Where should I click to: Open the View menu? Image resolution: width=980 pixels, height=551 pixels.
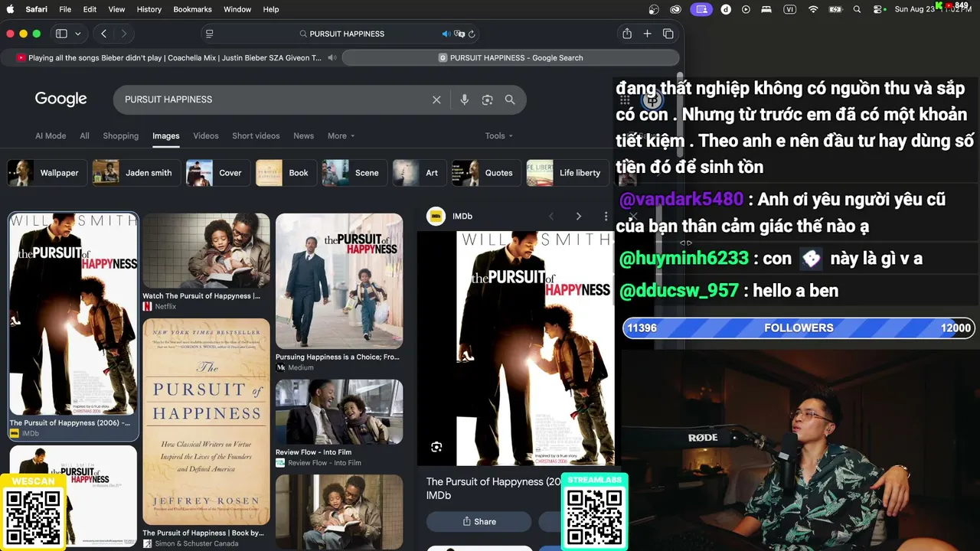click(116, 9)
